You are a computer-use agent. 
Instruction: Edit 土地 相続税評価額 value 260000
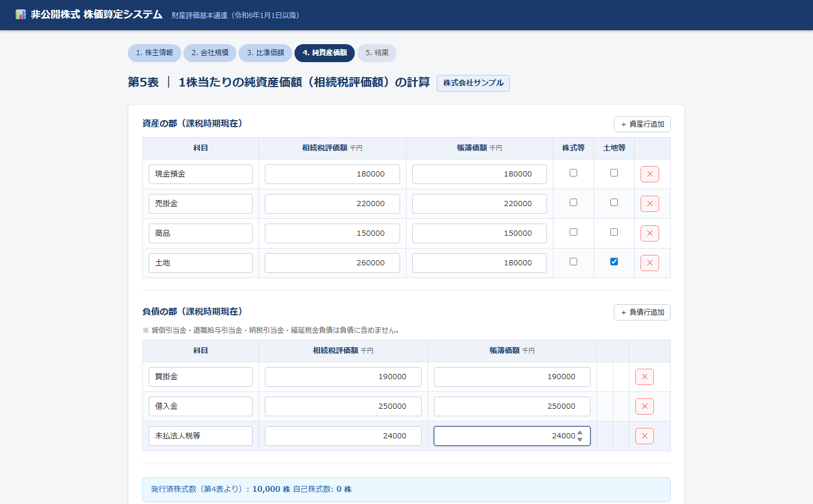click(332, 263)
